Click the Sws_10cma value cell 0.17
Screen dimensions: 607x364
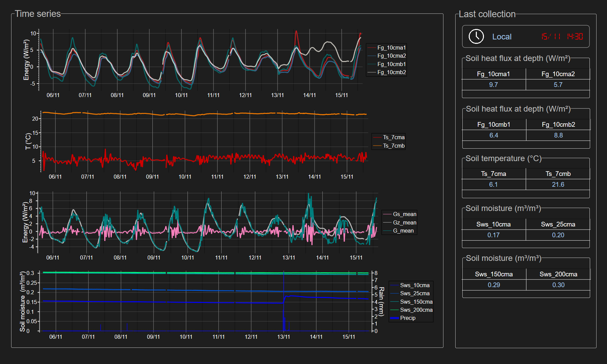point(493,235)
